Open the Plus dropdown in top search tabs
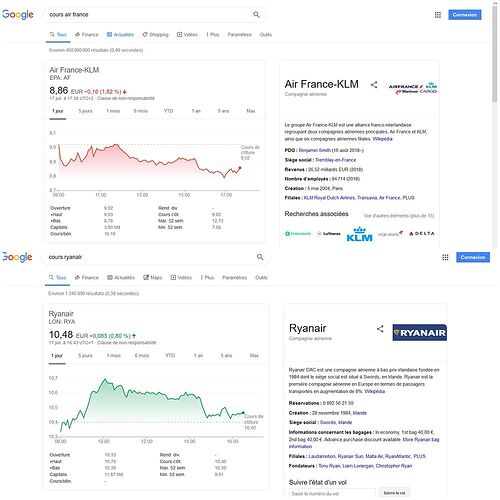This screenshot has height=500, width=500. pyautogui.click(x=213, y=34)
